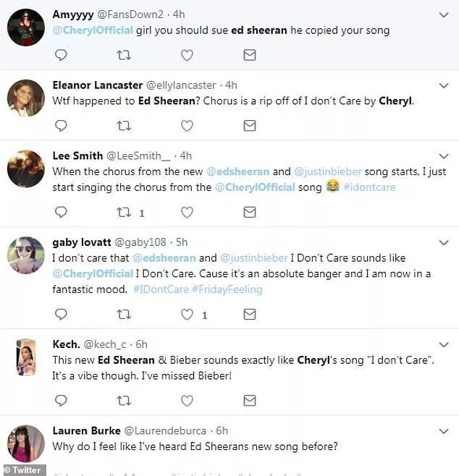Image resolution: width=459 pixels, height=476 pixels.
Task: Open more options on Amyyyy's tweet
Action: 445,14
